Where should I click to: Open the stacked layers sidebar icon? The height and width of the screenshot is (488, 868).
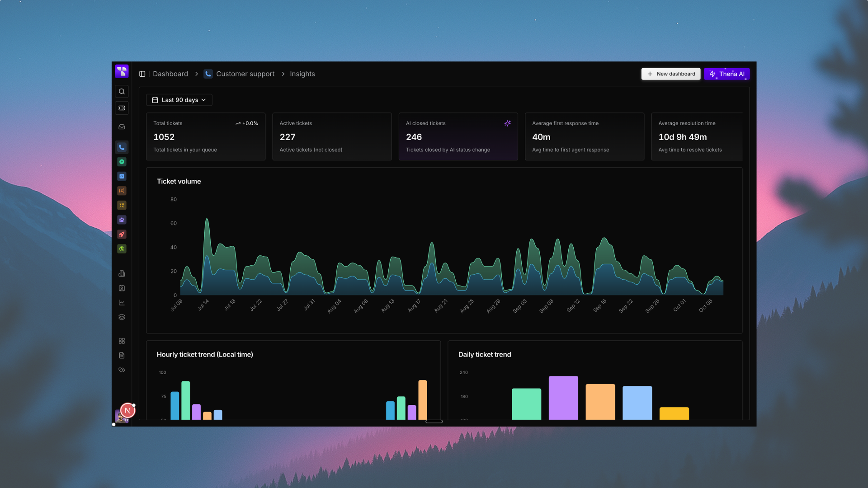pos(122,317)
